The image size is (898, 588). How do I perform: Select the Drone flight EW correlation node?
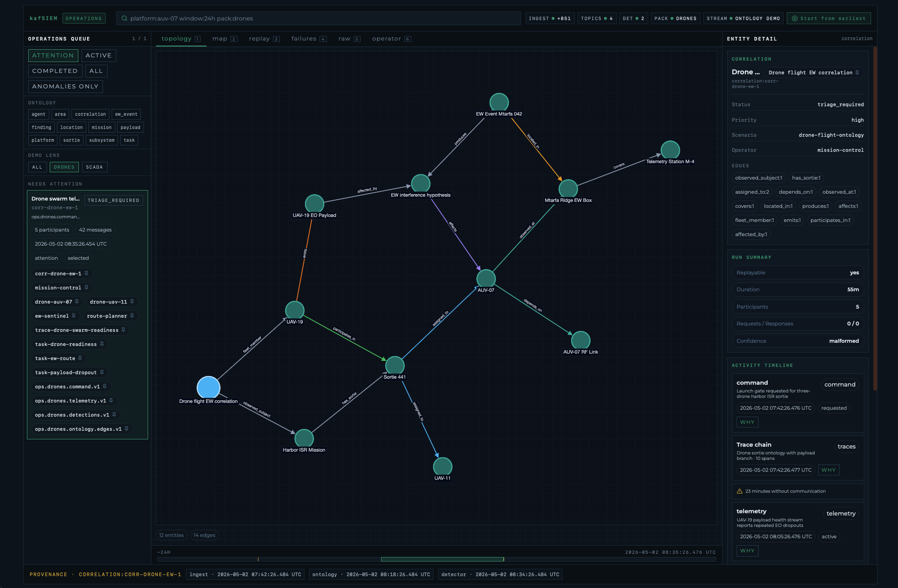(208, 387)
